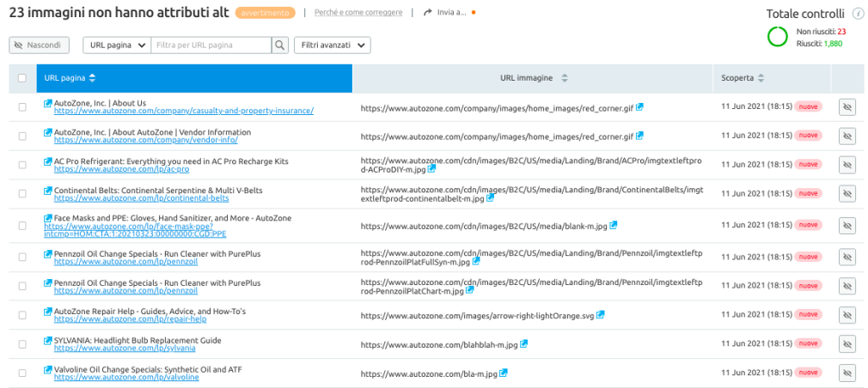868x388 pixels.
Task: Open the URL pagina filter dropdown
Action: coord(117,45)
